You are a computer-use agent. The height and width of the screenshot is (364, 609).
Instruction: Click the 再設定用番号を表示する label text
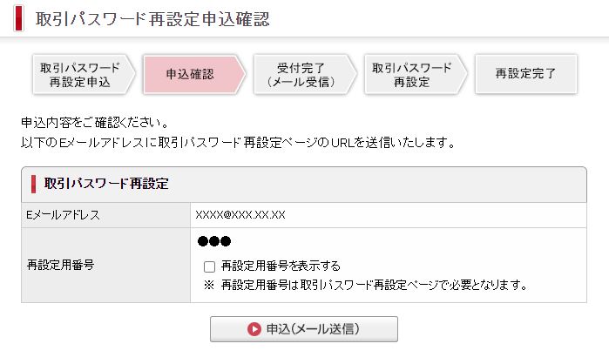280,266
